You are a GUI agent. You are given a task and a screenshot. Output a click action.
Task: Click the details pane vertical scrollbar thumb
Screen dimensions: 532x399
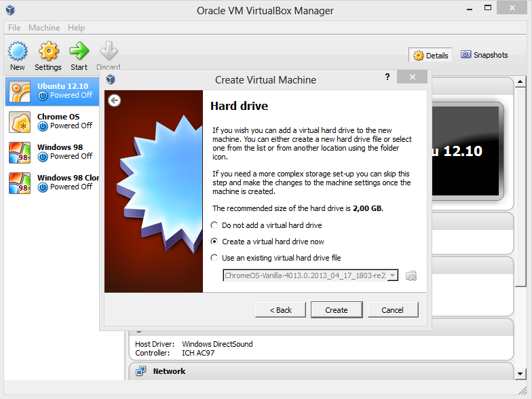tap(520, 187)
